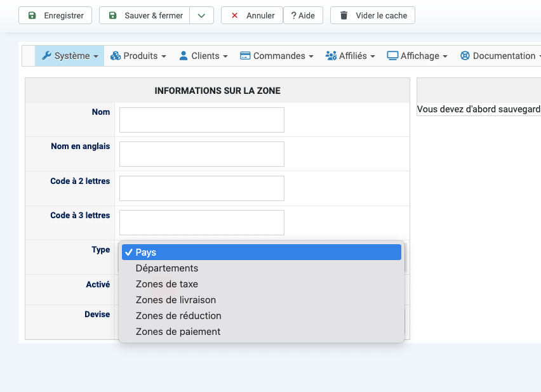Expand the Clients menu caret
Image resolution: width=541 pixels, height=392 pixels.
pyautogui.click(x=225, y=56)
